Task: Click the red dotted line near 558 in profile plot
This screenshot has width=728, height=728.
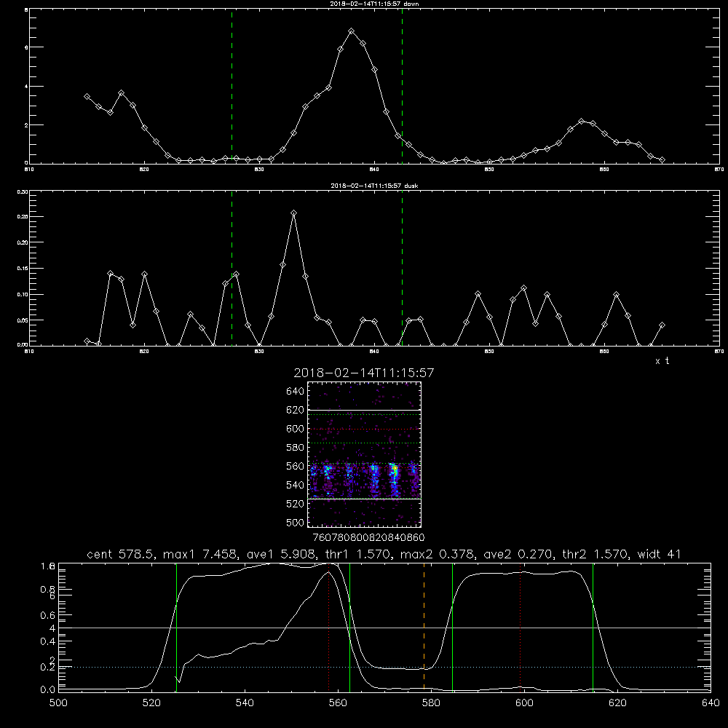Action: coord(329,627)
